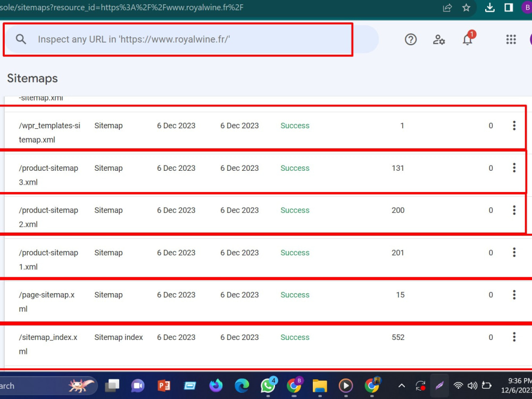The image size is (532, 399).
Task: Click the 552 discovered pages value
Action: click(x=398, y=337)
